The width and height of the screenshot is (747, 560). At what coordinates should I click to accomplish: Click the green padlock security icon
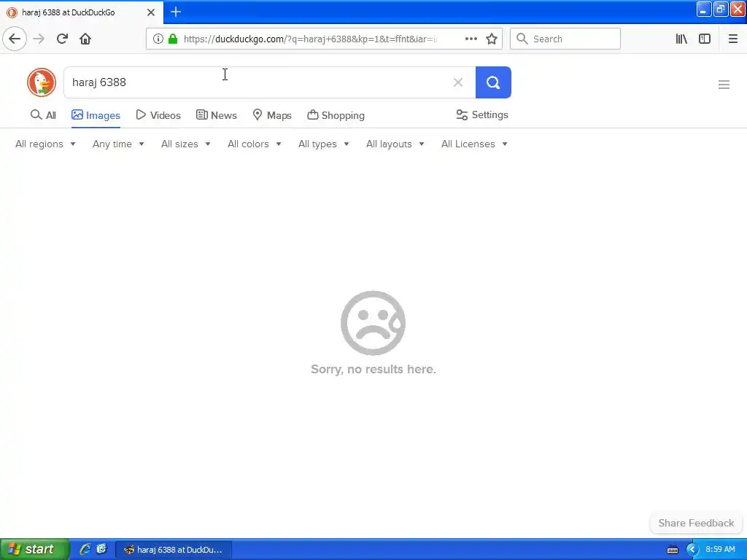coord(173,39)
